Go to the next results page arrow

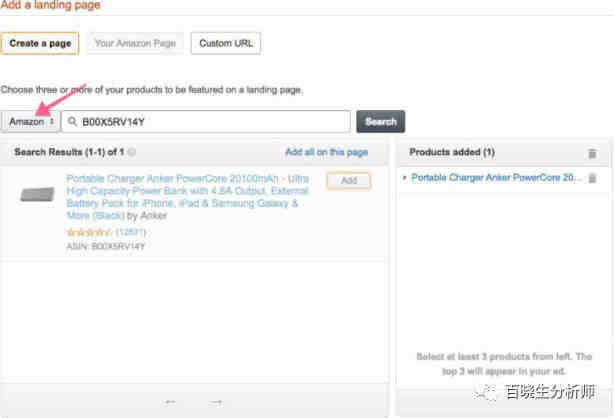click(x=217, y=402)
